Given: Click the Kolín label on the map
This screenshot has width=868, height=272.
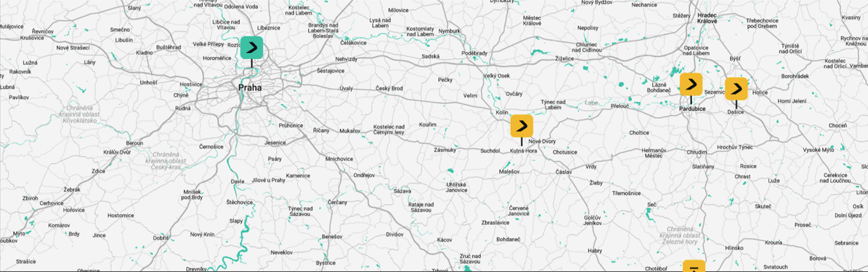Looking at the screenshot, I should coord(502,112).
